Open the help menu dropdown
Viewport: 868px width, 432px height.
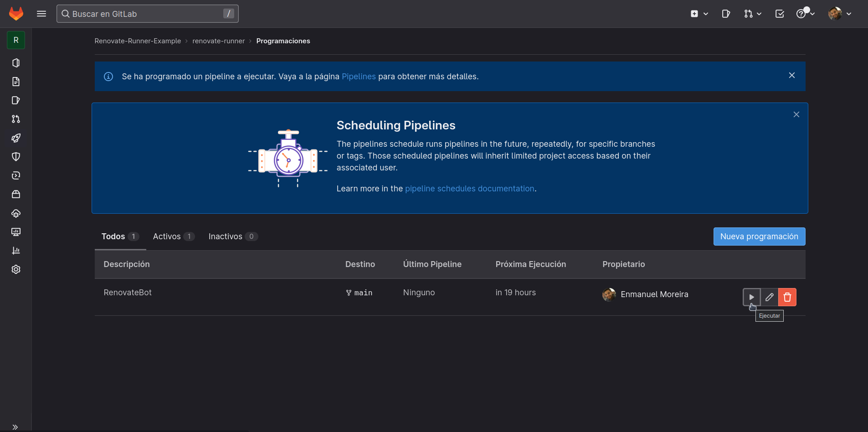point(805,14)
